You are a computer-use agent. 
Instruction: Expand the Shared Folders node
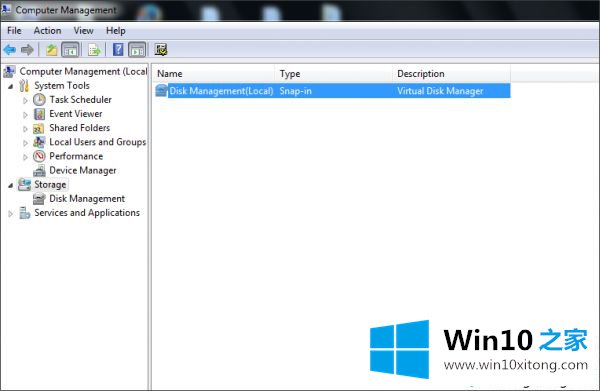pyautogui.click(x=25, y=129)
